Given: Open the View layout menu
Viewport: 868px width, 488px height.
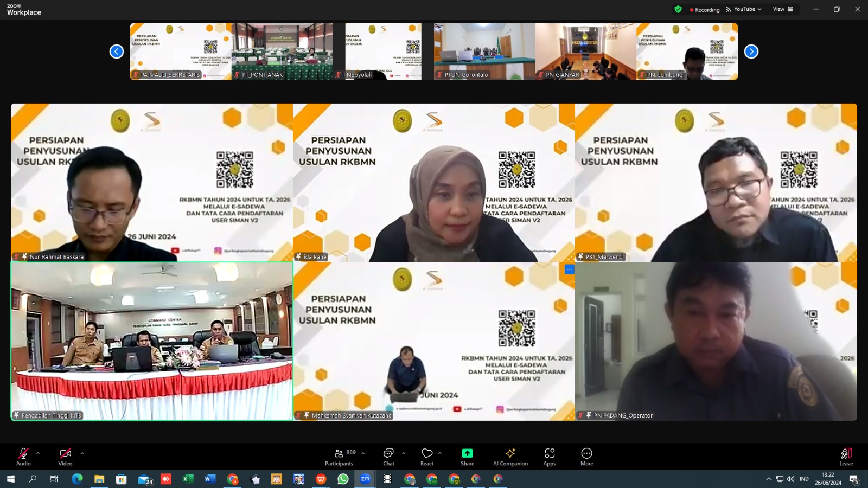Looking at the screenshot, I should coord(782,9).
